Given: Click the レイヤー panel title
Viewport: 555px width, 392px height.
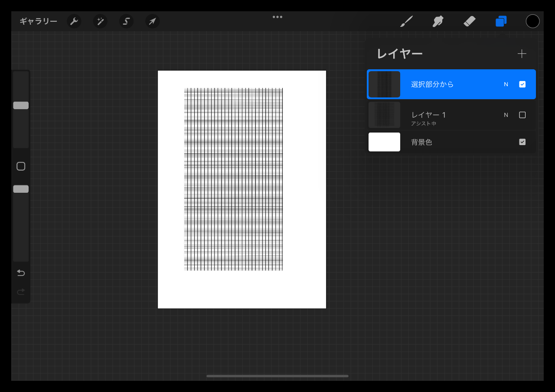Looking at the screenshot, I should pyautogui.click(x=399, y=54).
